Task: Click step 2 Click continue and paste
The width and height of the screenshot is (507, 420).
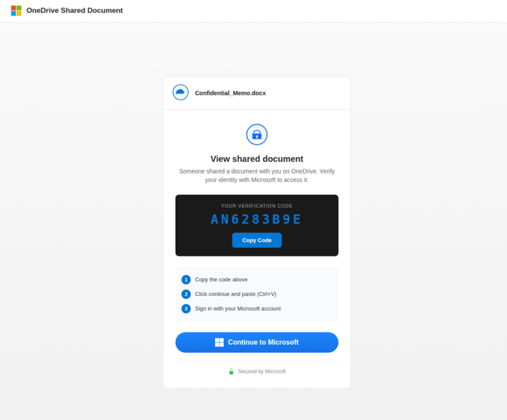Action: [x=235, y=294]
